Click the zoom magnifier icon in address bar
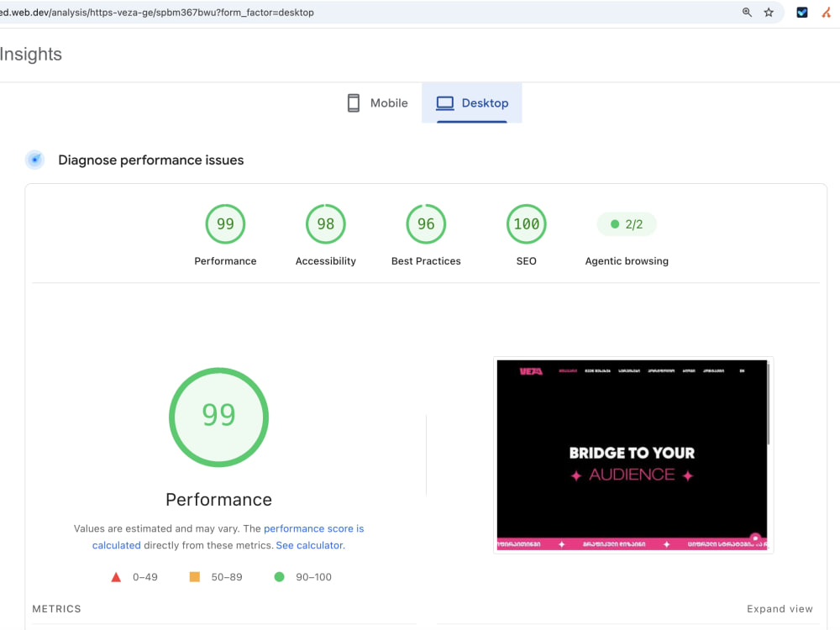The image size is (840, 630). click(x=747, y=13)
